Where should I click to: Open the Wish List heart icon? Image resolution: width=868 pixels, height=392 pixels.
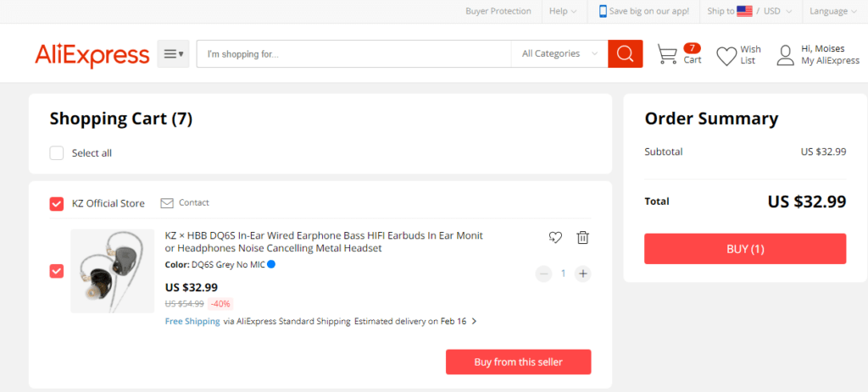726,57
